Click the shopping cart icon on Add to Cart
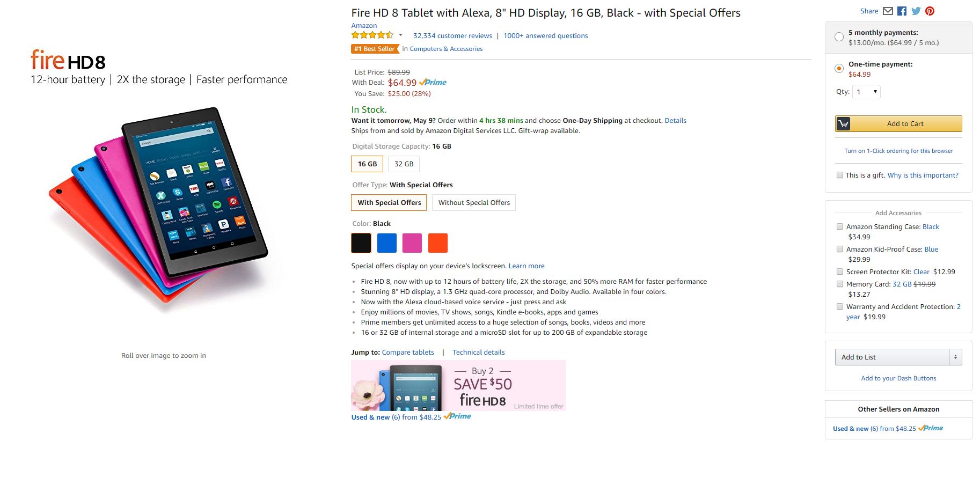The width and height of the screenshot is (980, 477). pos(844,124)
